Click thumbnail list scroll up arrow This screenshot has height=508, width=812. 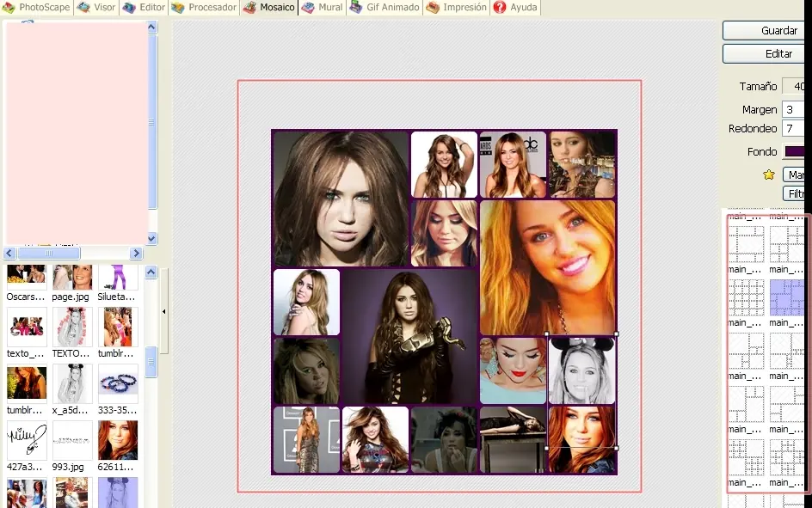151,272
